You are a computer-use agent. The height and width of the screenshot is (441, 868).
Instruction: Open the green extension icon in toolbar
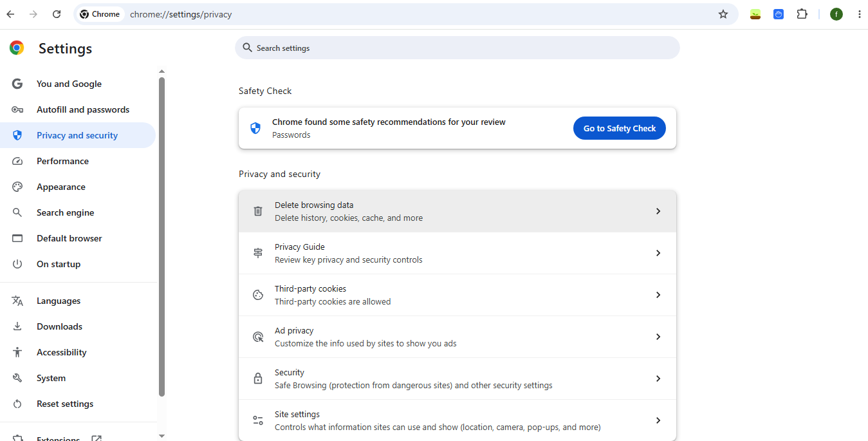pos(755,14)
